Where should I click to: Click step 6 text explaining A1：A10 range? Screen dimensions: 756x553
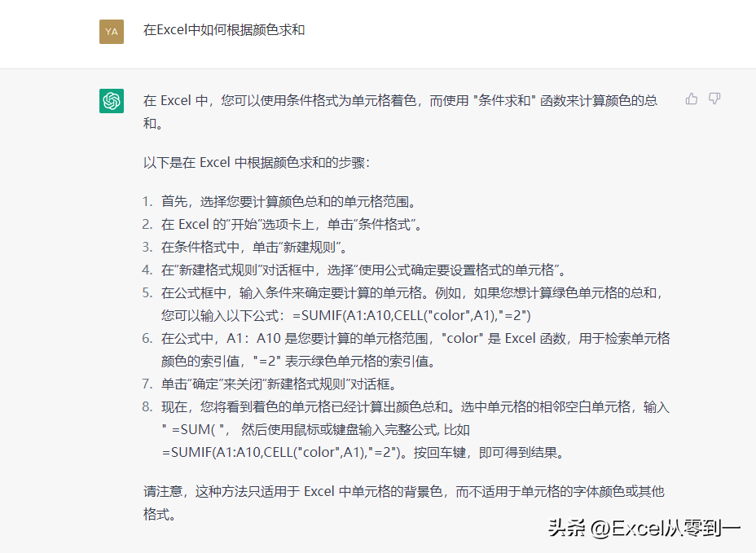coord(415,349)
